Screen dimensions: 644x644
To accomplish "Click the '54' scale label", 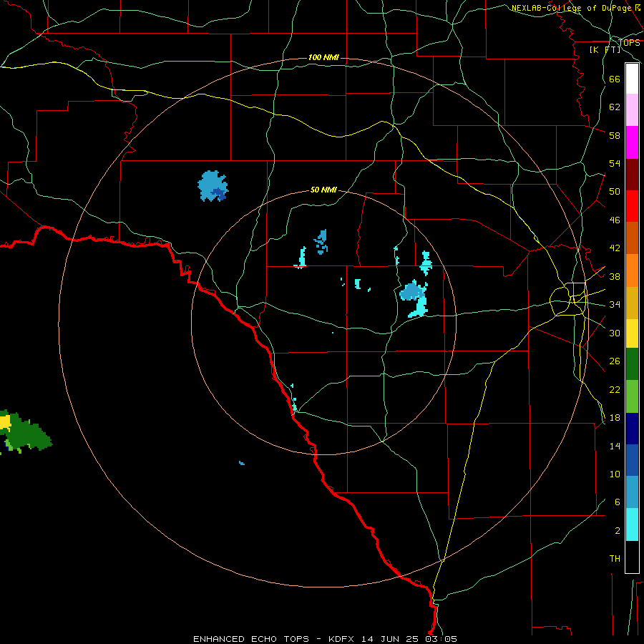I will pyautogui.click(x=615, y=163).
